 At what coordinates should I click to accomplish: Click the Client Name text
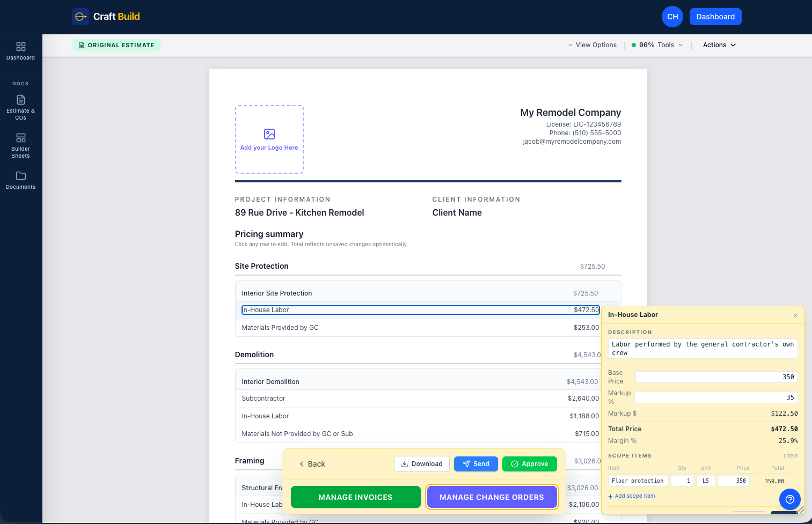pyautogui.click(x=457, y=212)
